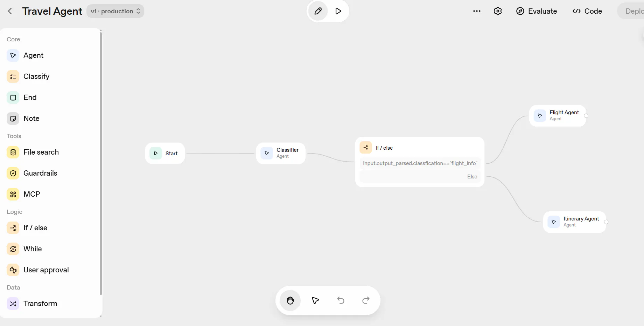
Task: Select the Transform data node
Action: [40, 304]
